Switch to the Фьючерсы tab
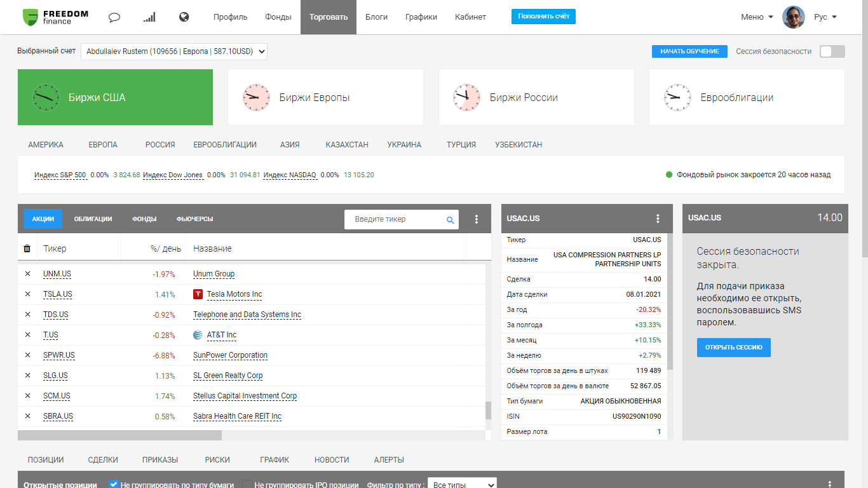The height and width of the screenshot is (488, 868). (194, 219)
